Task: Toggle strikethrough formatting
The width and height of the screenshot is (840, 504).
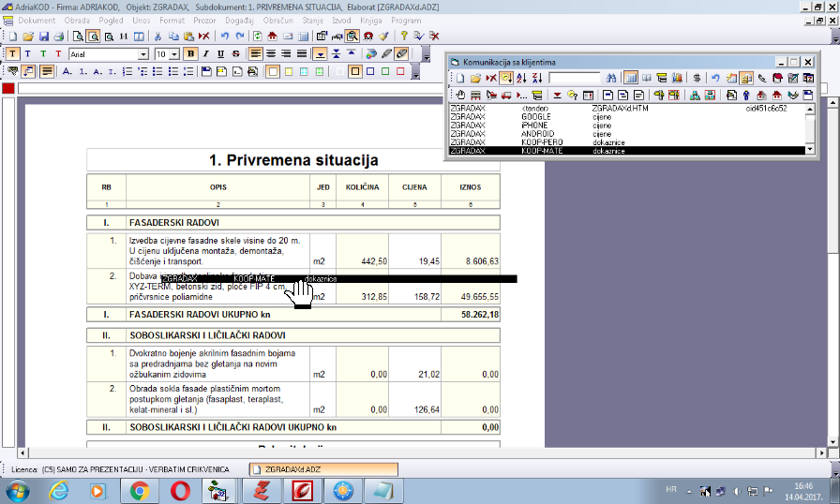Action: (235, 54)
